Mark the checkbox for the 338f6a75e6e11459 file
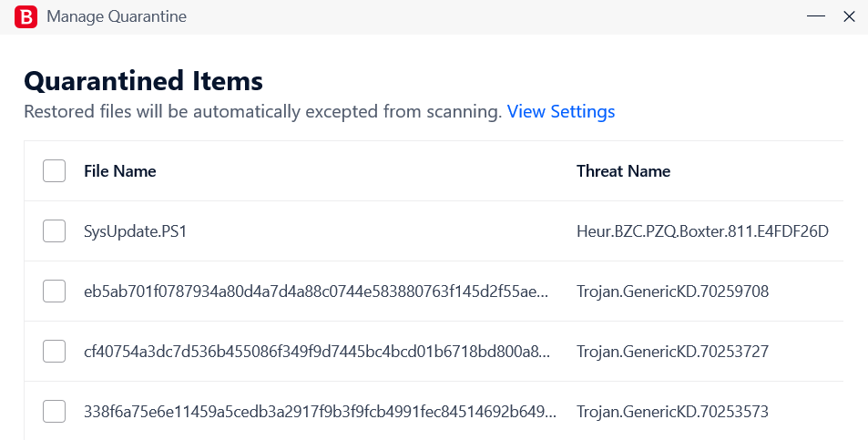This screenshot has width=868, height=440. tap(55, 411)
